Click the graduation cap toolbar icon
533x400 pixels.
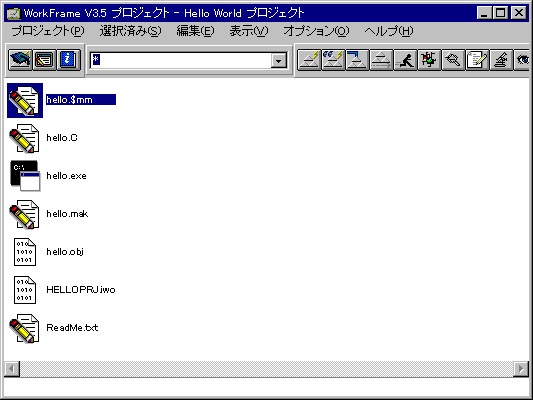[20, 60]
